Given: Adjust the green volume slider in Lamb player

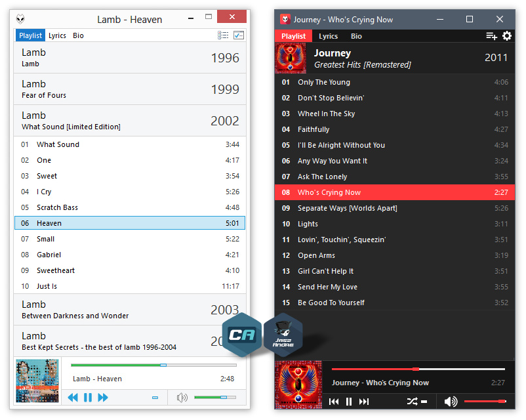Looking at the screenshot, I should coord(215,397).
